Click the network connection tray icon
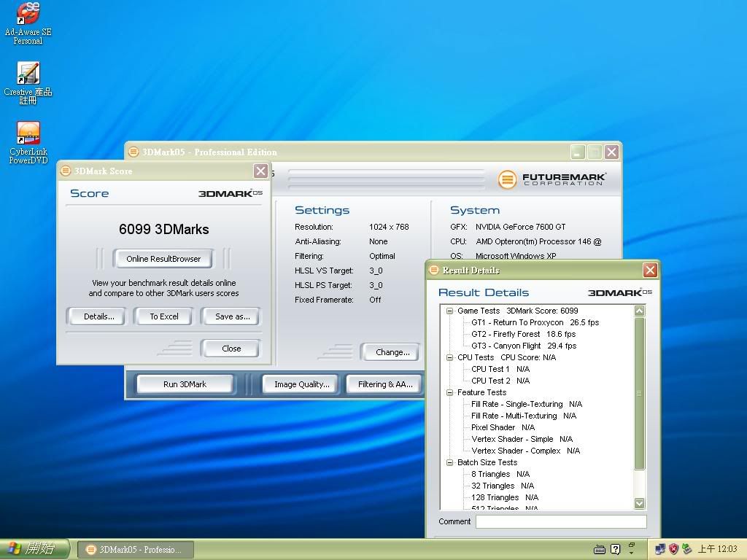 click(660, 549)
